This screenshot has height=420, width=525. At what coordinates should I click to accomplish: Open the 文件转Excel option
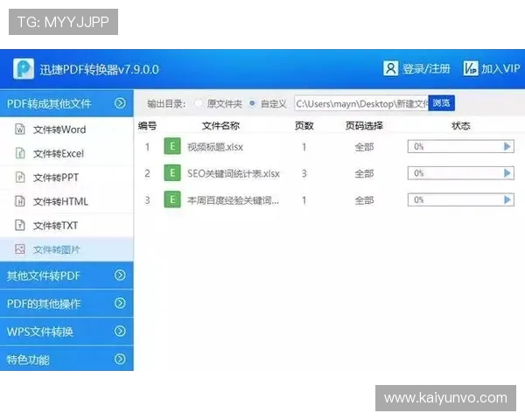tap(67, 153)
